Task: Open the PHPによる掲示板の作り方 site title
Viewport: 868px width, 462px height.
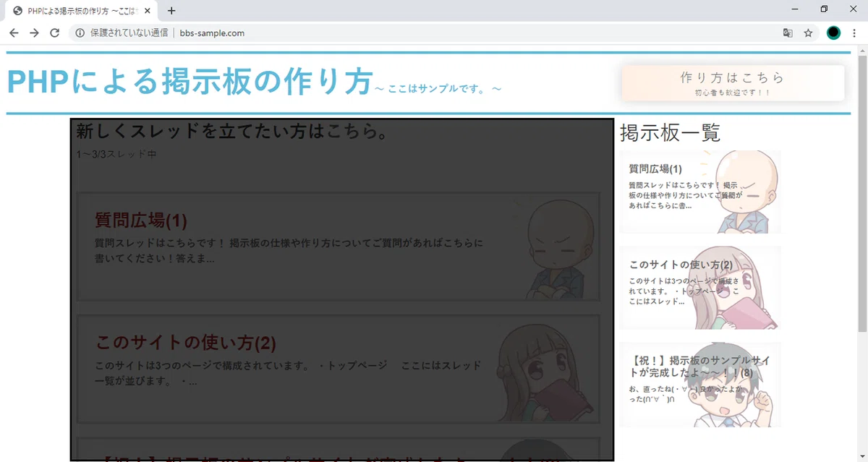Action: click(x=190, y=81)
